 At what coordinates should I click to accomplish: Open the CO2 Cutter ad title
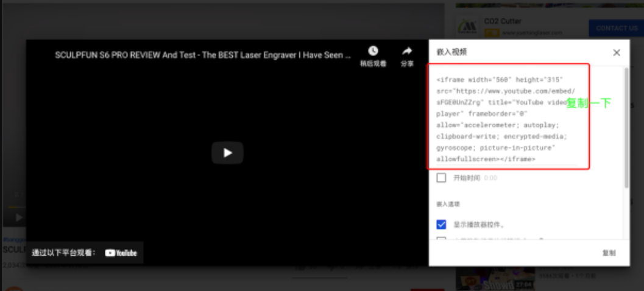tap(503, 21)
